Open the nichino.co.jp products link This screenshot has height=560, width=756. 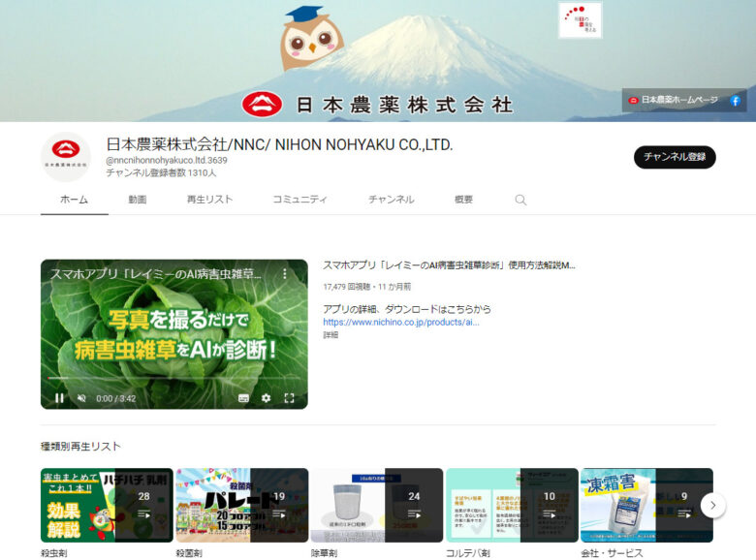click(x=401, y=322)
